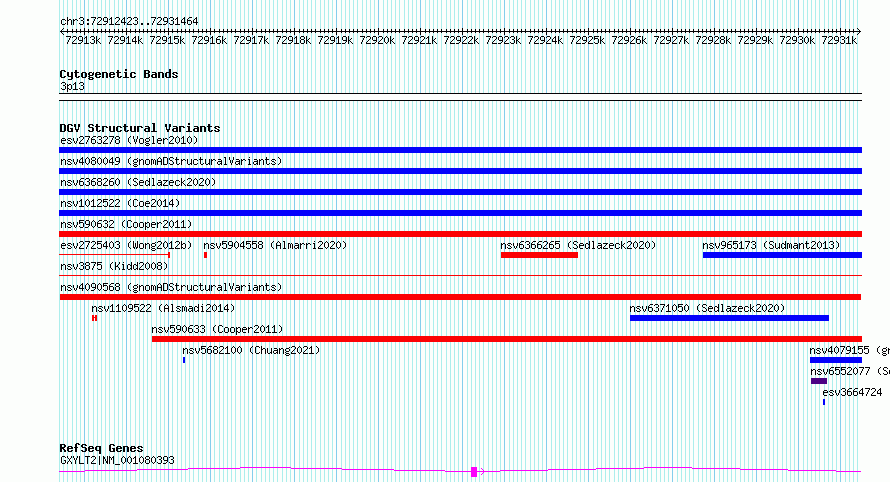Click the Cytogenetic Bands track title

pos(119,74)
